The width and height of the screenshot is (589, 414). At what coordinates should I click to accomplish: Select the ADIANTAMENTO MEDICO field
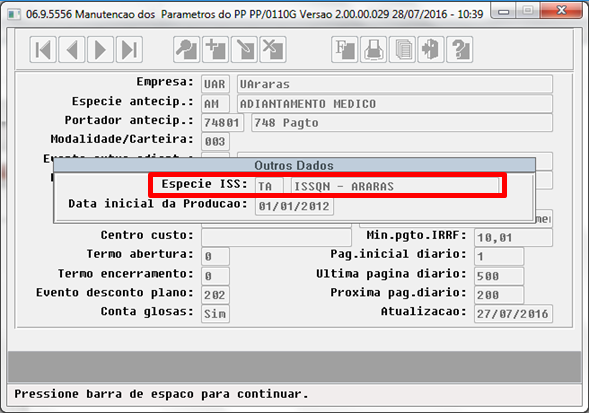395,104
